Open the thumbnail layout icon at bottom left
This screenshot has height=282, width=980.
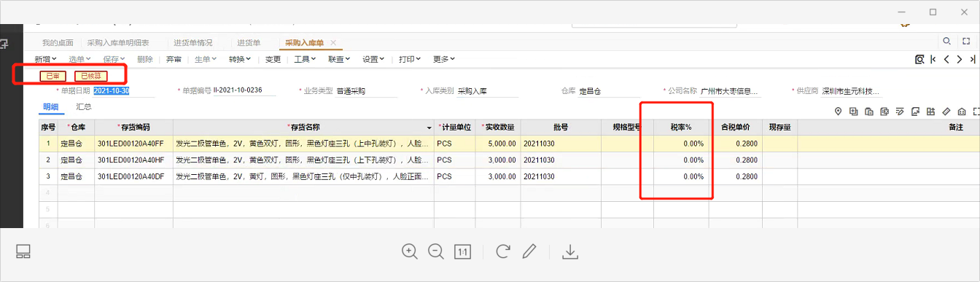coord(23,251)
